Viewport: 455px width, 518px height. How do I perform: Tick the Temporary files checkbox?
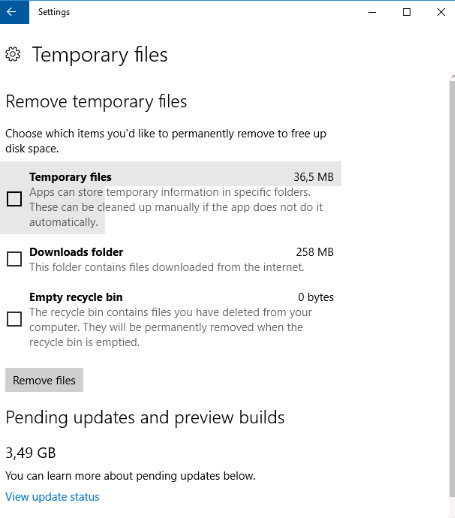[x=14, y=199]
